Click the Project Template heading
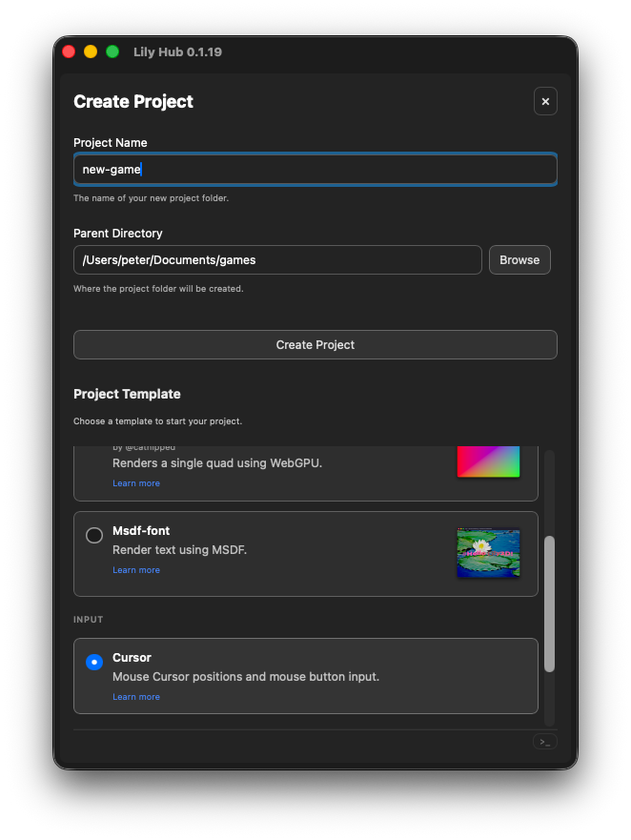The height and width of the screenshot is (840, 631). click(x=127, y=394)
